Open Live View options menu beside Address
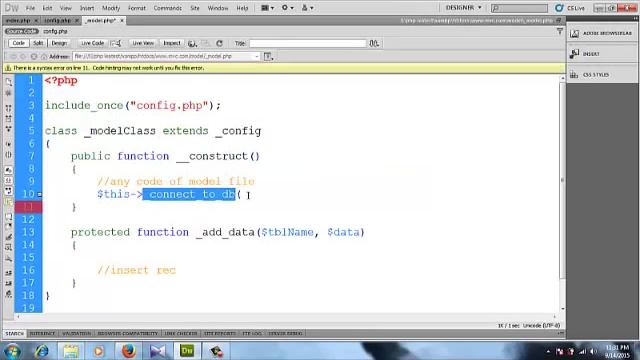 point(268,57)
